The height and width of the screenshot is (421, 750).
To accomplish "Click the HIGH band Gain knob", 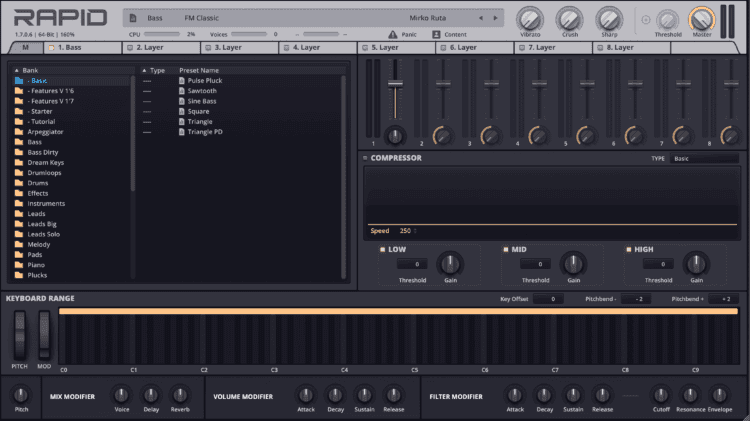I will (696, 264).
